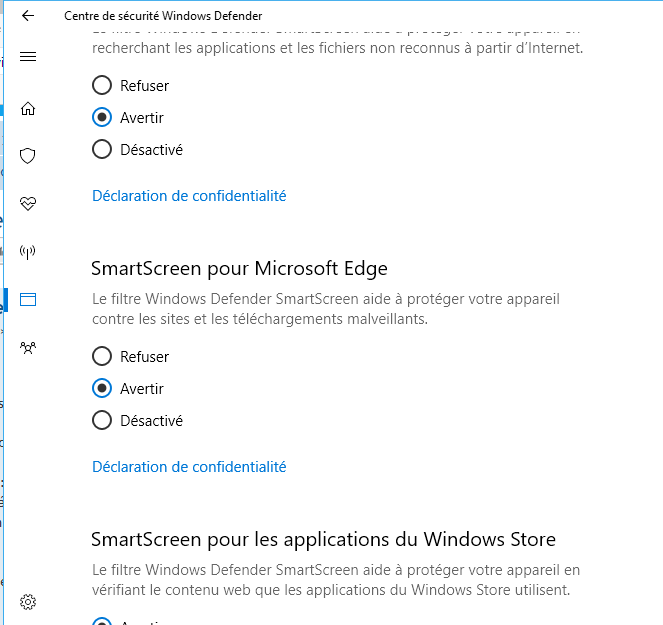Select Désactivé for apps and files SmartScreen
This screenshot has height=625, width=663.
[x=137, y=150]
